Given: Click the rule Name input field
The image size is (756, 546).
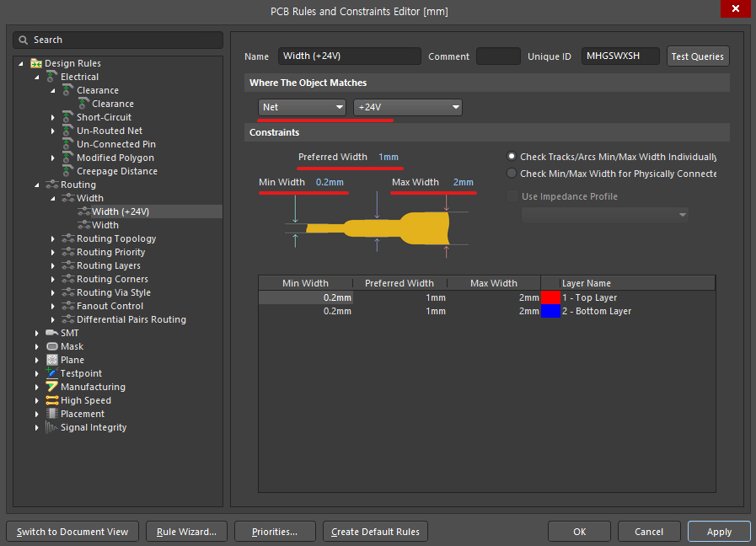Looking at the screenshot, I should pyautogui.click(x=350, y=56).
